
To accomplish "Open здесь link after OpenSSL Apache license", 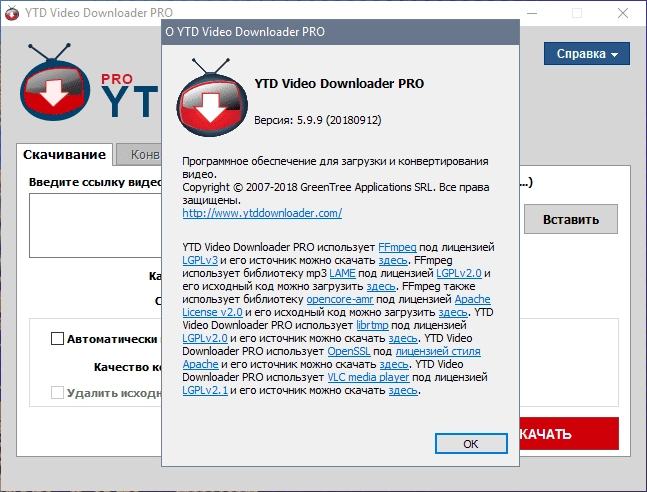I will pyautogui.click(x=394, y=364).
